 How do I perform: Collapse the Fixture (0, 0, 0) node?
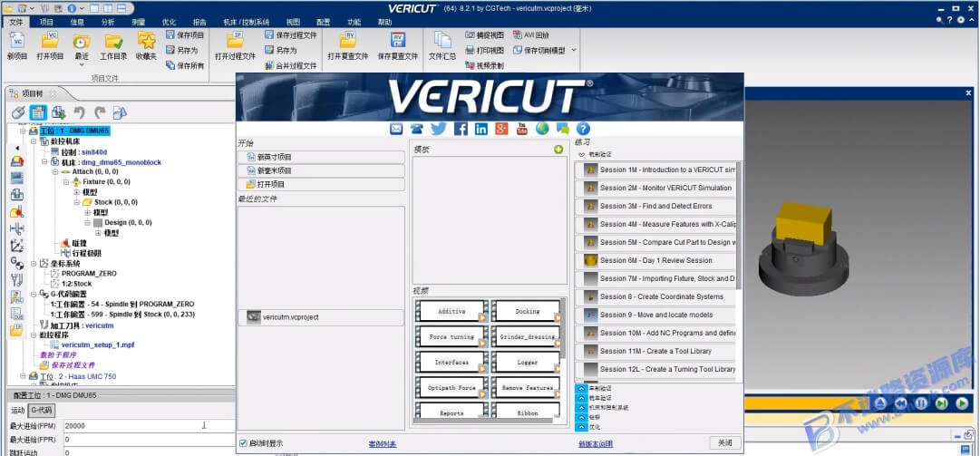[66, 182]
